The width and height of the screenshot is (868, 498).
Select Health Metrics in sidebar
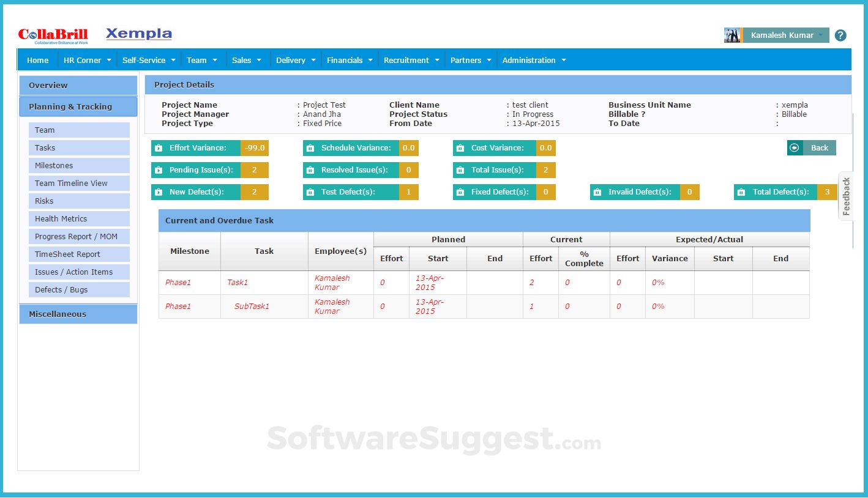click(79, 219)
